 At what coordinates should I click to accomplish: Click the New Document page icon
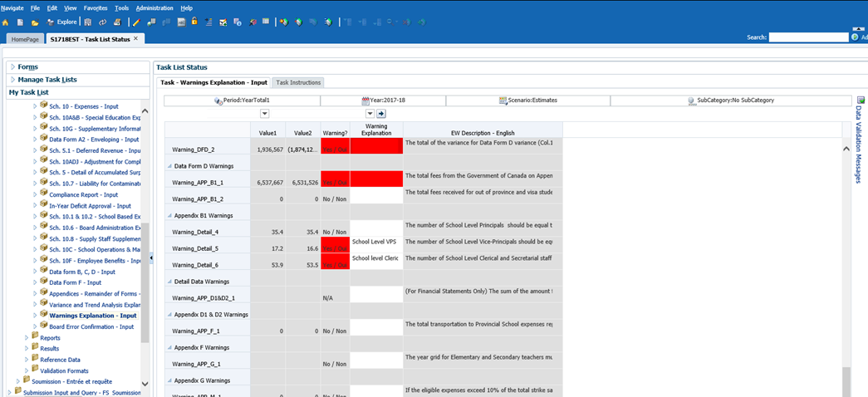pyautogui.click(x=20, y=22)
